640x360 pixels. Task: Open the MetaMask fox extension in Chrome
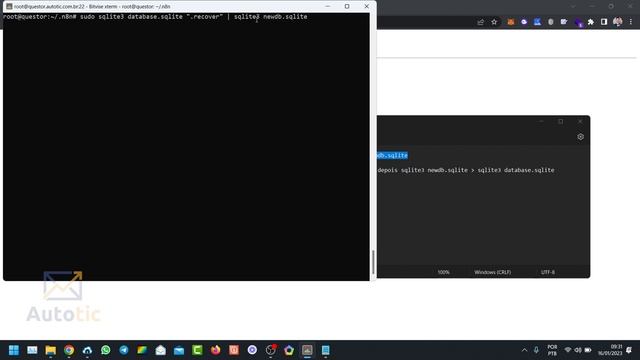coord(511,22)
